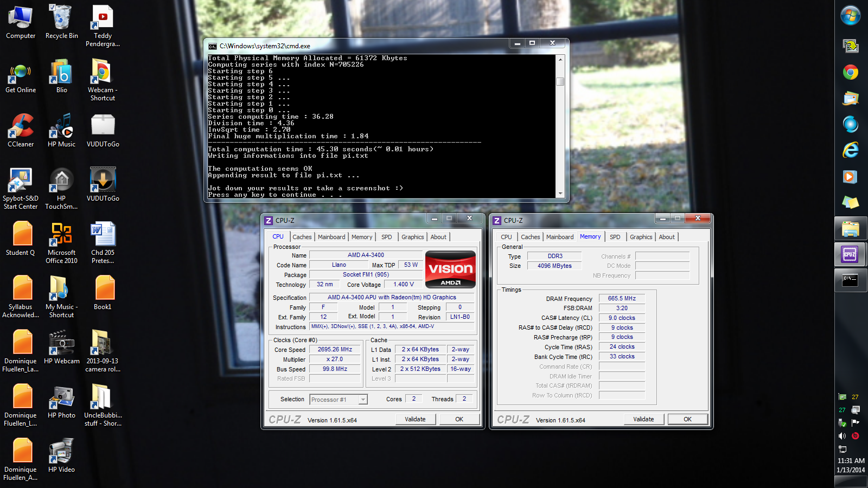Screen dimensions: 868x488
Task: Click the AMD A4-3400 name field
Action: [366, 255]
